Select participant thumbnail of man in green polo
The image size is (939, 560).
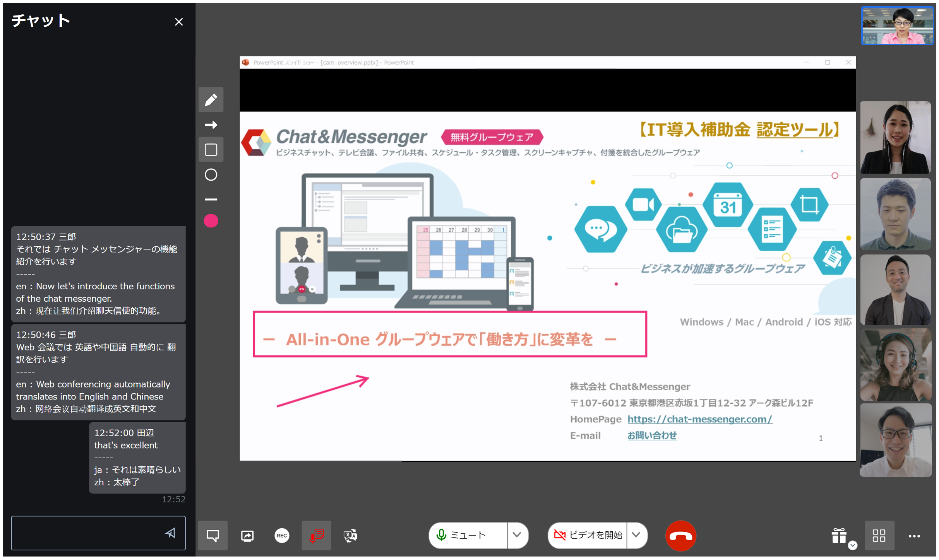pyautogui.click(x=896, y=214)
